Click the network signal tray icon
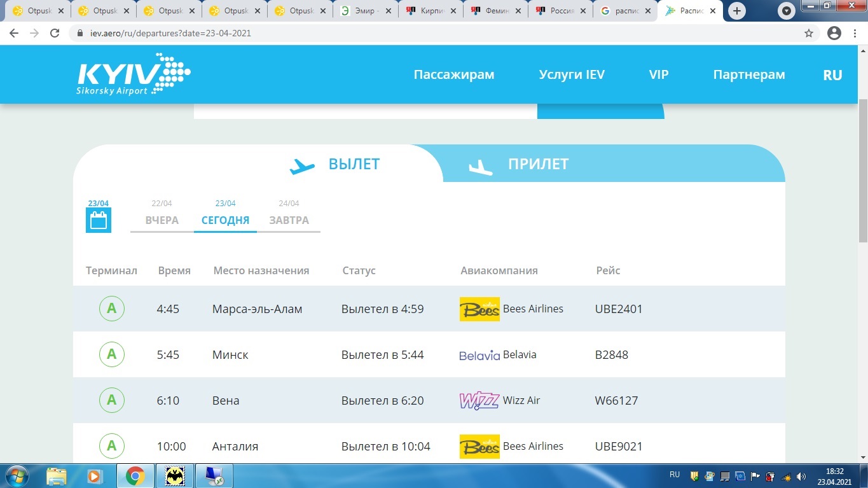Viewport: 868px width, 488px height. click(x=786, y=476)
